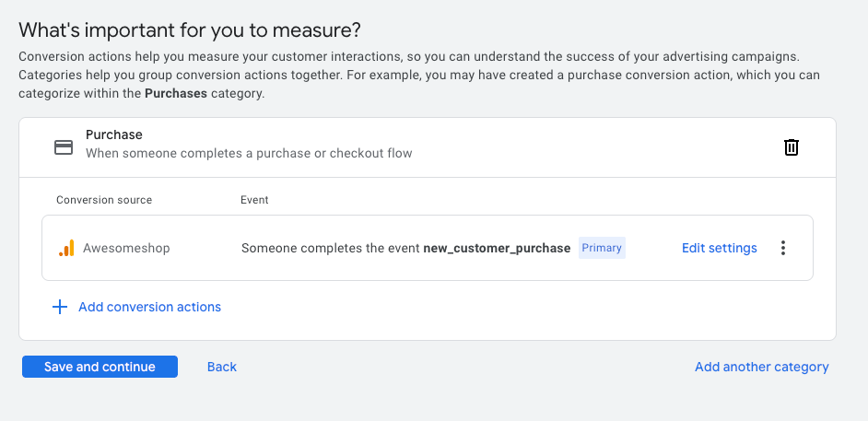Click the "Someone completes the event" text
This screenshot has height=421, width=868.
point(330,248)
